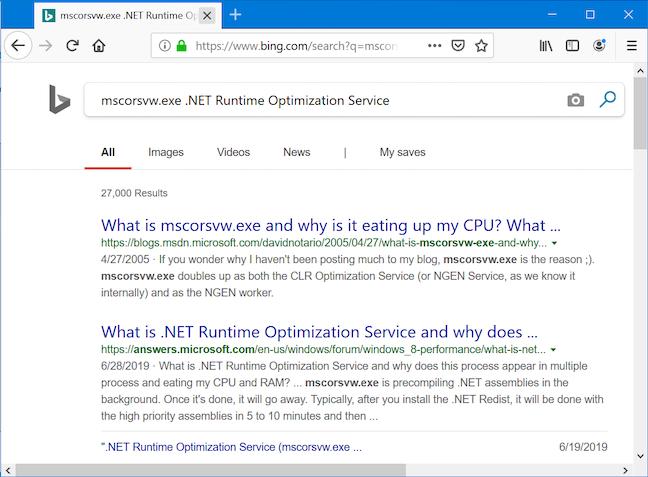The width and height of the screenshot is (648, 477).
Task: Click the scroll up arrow
Action: 640,71
